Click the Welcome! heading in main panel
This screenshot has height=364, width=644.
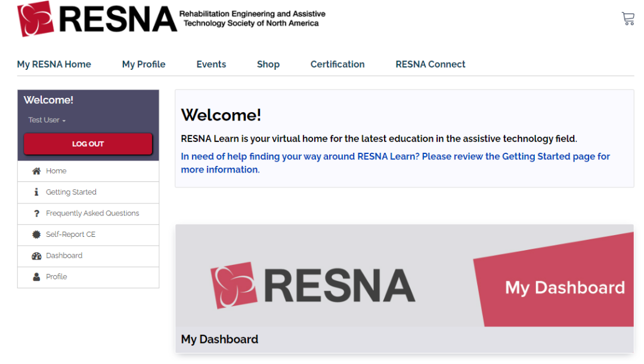[x=221, y=115]
